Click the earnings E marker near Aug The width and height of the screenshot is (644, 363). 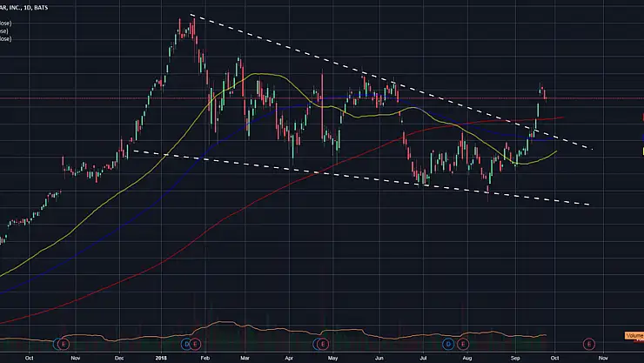coord(460,345)
